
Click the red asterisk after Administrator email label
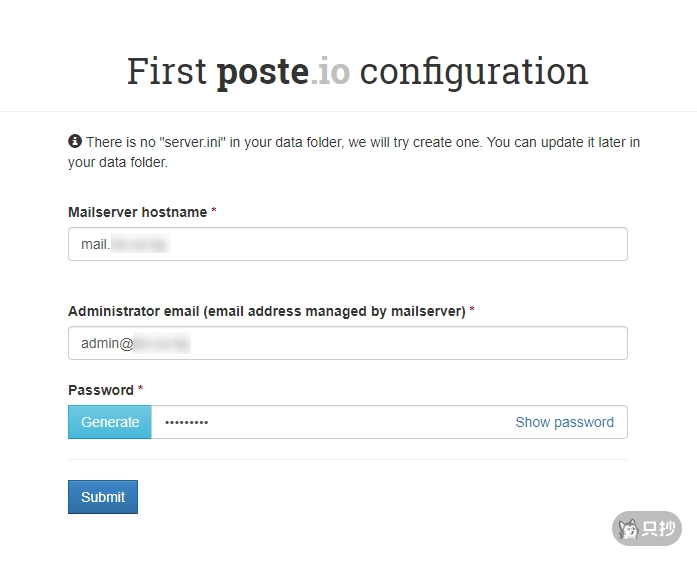(x=472, y=311)
